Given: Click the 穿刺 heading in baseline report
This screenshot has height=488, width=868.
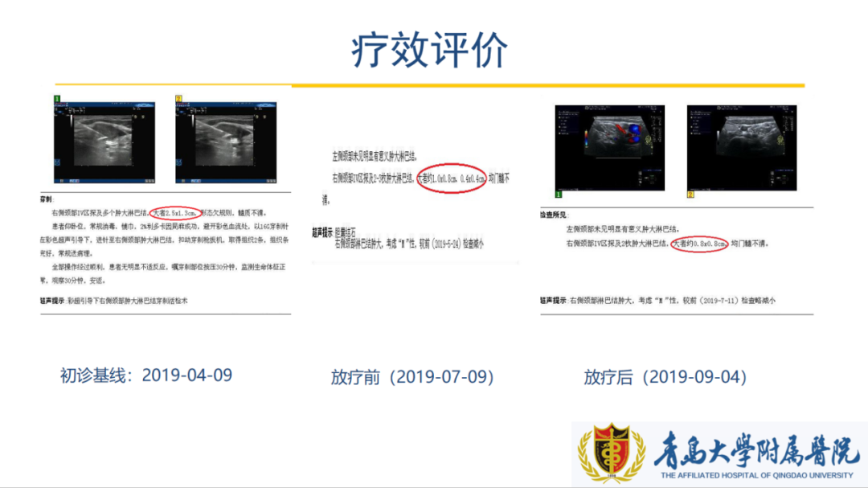Looking at the screenshot, I should tap(46, 197).
